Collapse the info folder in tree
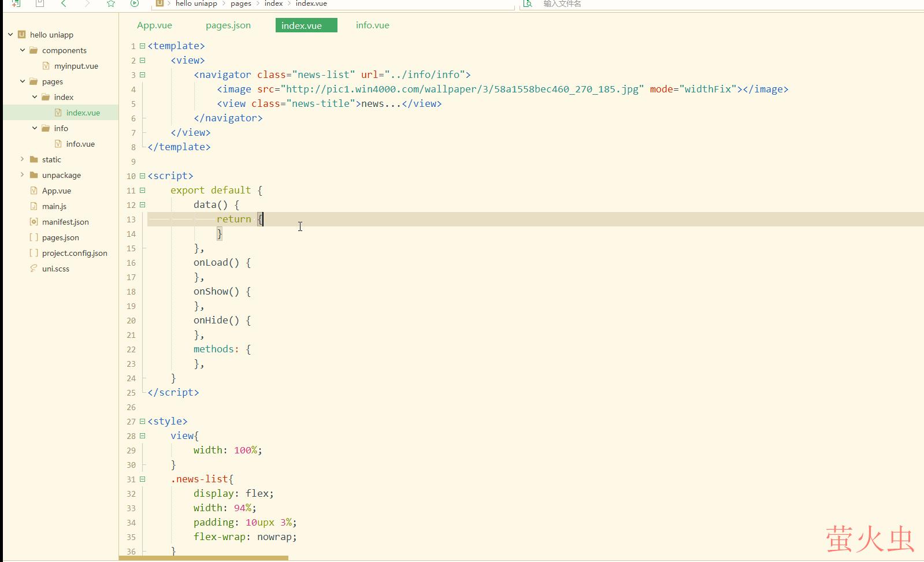Image resolution: width=924 pixels, height=562 pixels. (35, 128)
